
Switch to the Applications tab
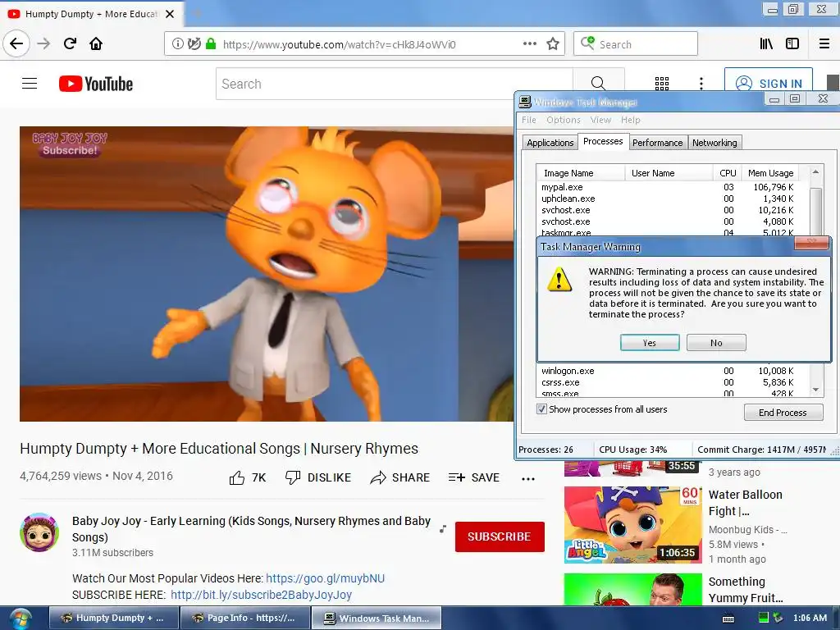click(550, 143)
